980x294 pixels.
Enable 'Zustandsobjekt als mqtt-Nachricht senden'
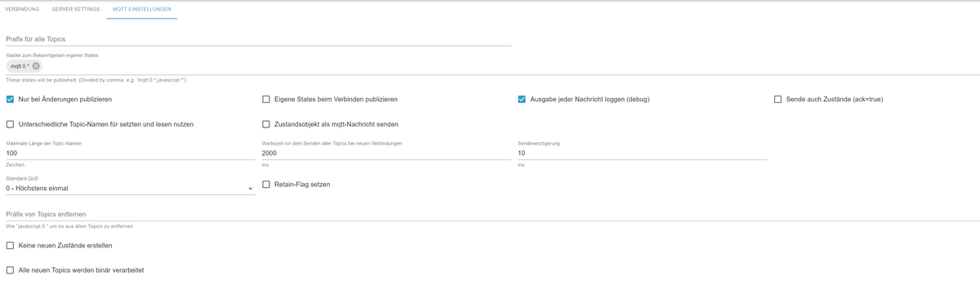point(266,124)
